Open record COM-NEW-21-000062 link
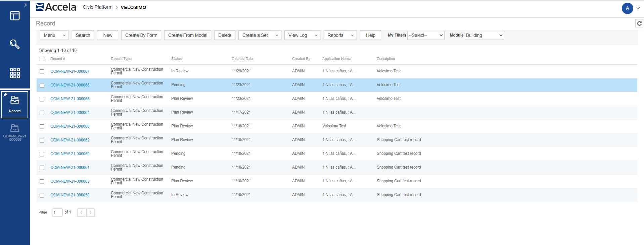Image resolution: width=644 pixels, height=245 pixels. click(x=70, y=140)
